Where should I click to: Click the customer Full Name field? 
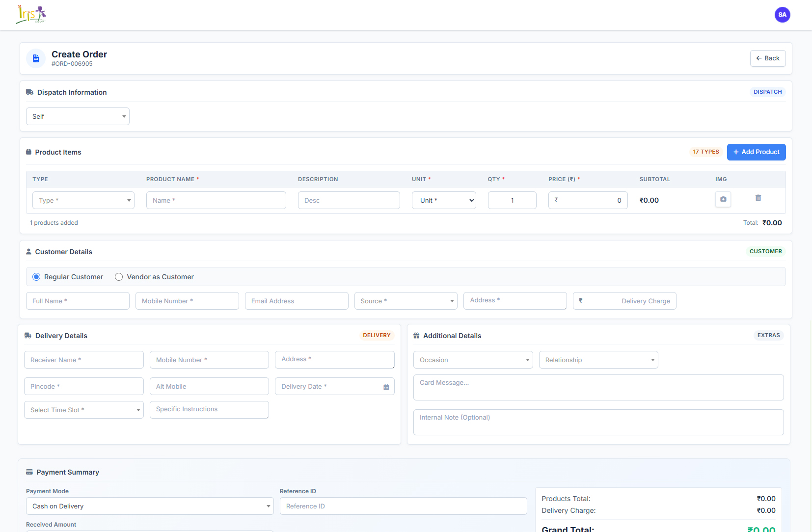[x=78, y=301]
